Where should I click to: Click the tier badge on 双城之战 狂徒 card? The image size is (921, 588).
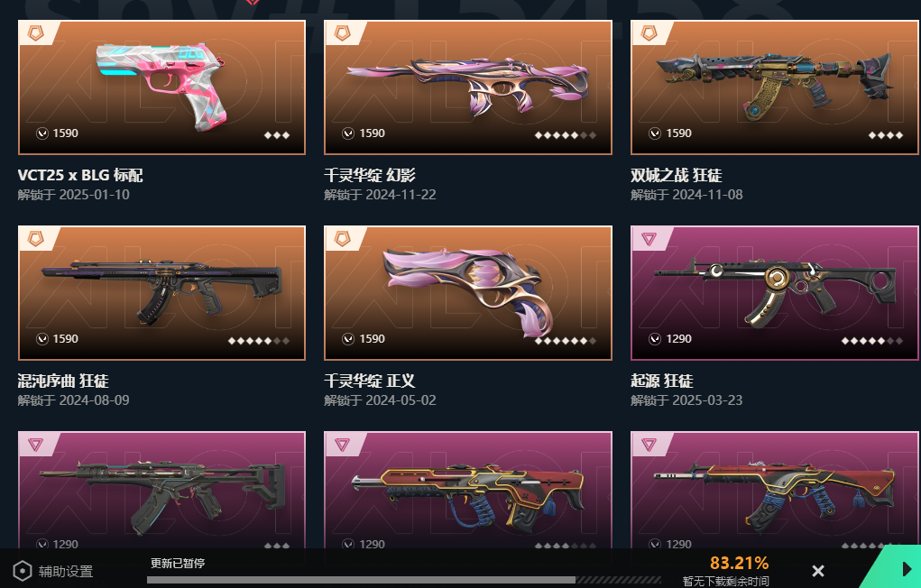point(649,33)
